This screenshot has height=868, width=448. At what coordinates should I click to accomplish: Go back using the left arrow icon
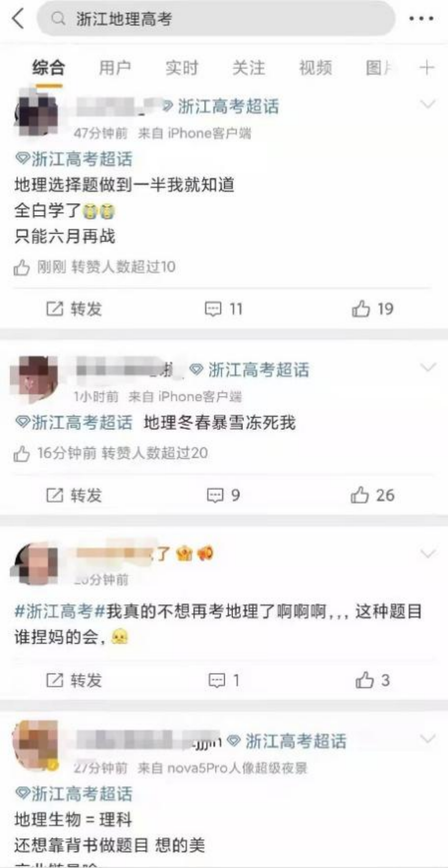(18, 18)
